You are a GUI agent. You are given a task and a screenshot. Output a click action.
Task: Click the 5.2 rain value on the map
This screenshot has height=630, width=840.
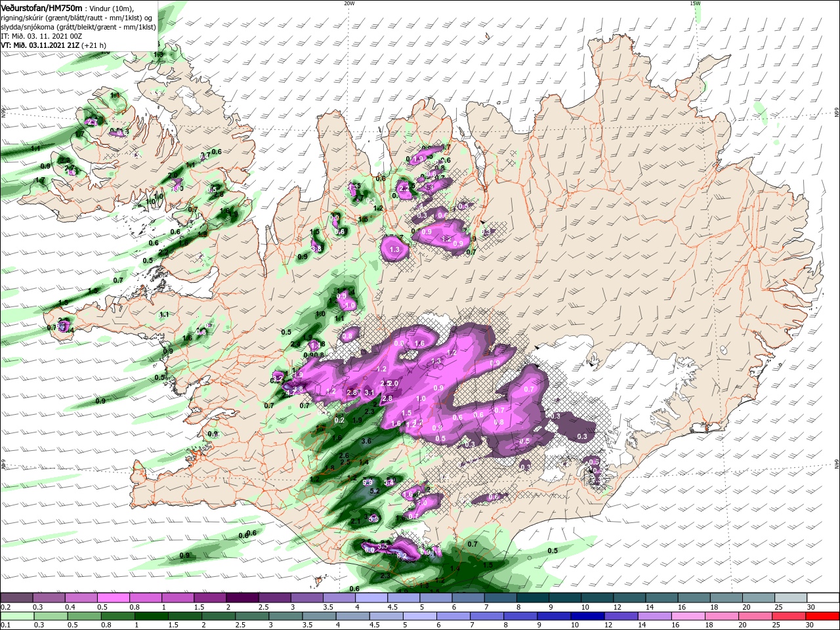(x=375, y=491)
